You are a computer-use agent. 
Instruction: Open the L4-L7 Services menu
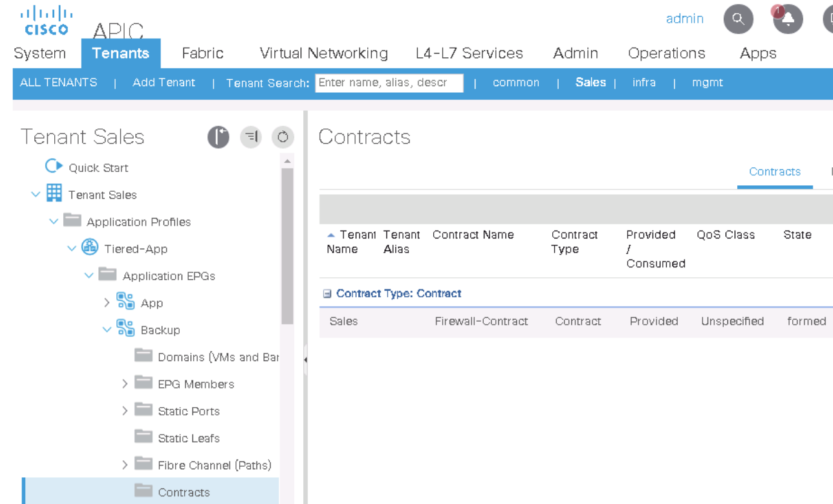pyautogui.click(x=469, y=53)
